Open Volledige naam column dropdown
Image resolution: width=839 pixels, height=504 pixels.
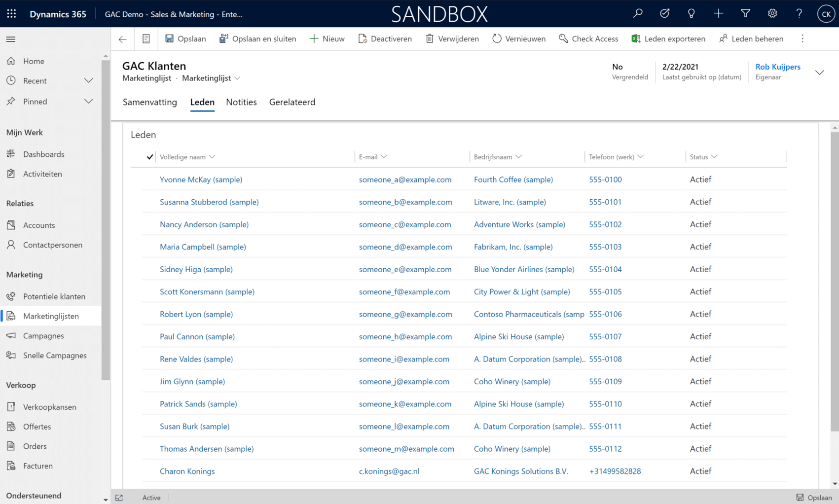[x=212, y=157]
